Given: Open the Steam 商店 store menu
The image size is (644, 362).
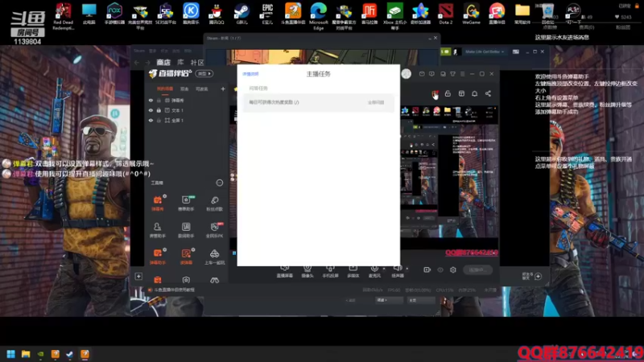Looking at the screenshot, I should tap(163, 63).
